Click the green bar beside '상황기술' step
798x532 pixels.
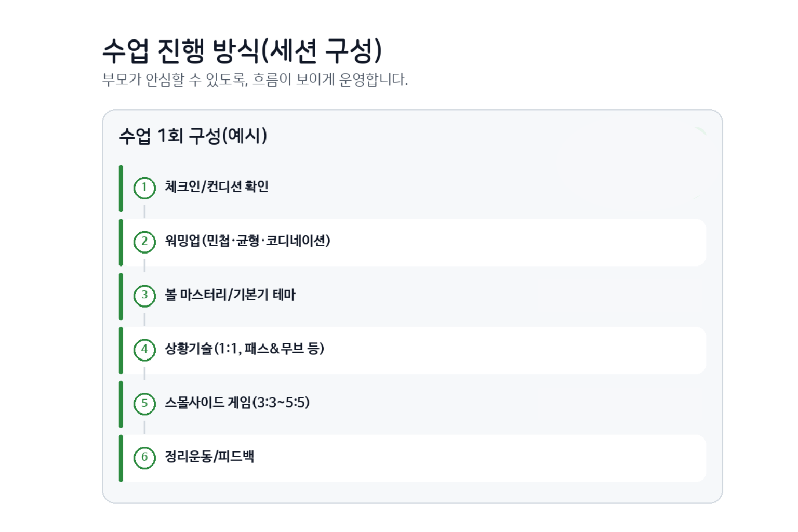click(x=121, y=350)
